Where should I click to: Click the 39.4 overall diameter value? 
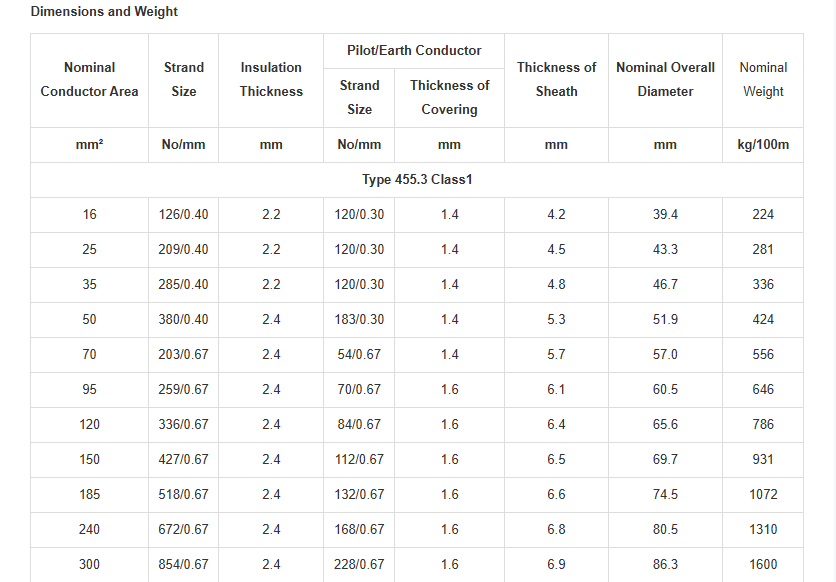(x=665, y=215)
